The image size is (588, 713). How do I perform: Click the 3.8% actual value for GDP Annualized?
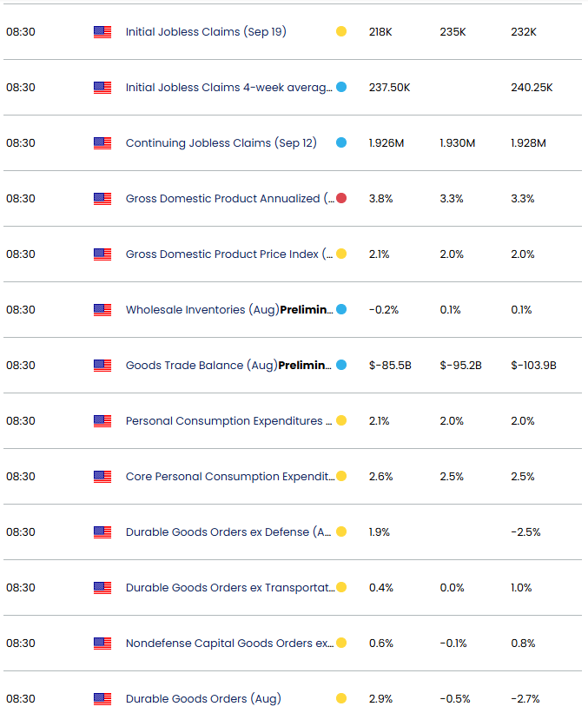(380, 199)
